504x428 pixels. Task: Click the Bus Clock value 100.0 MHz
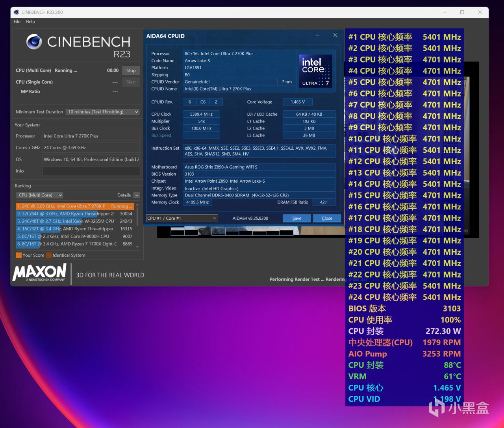tap(201, 128)
